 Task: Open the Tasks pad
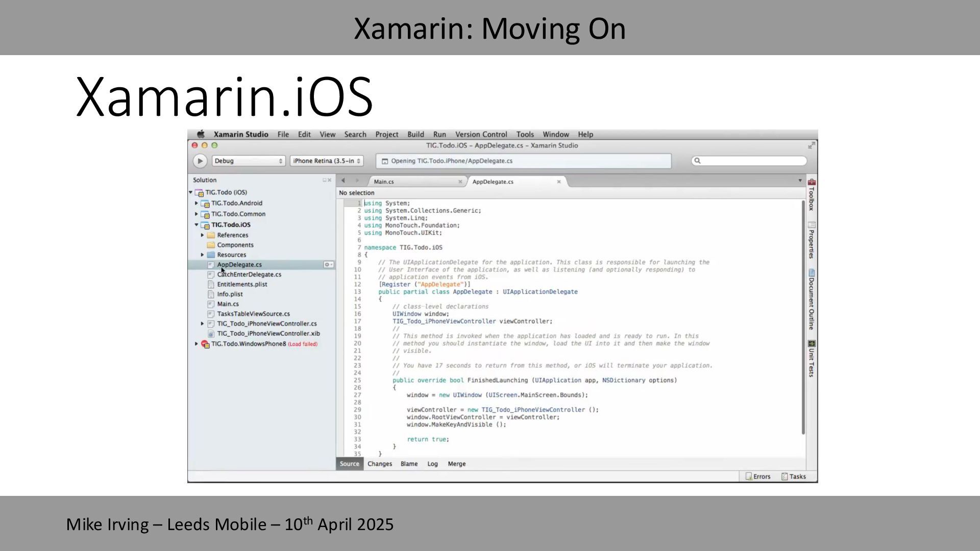pos(794,477)
